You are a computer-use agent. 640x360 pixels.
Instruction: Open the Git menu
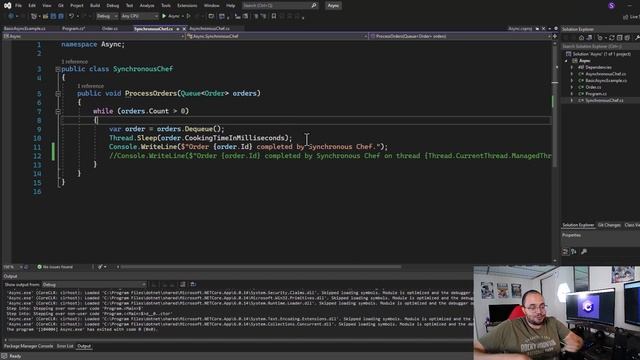[x=61, y=6]
